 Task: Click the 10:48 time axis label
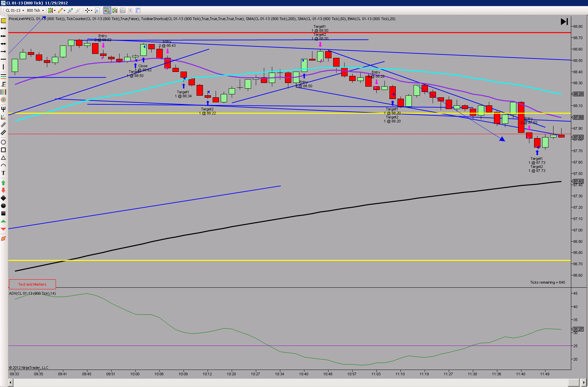click(x=328, y=374)
